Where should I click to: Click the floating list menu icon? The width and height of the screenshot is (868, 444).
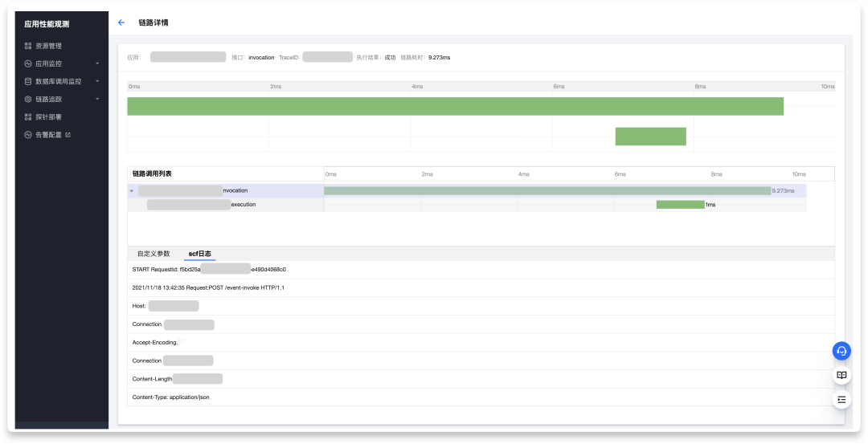pos(841,399)
